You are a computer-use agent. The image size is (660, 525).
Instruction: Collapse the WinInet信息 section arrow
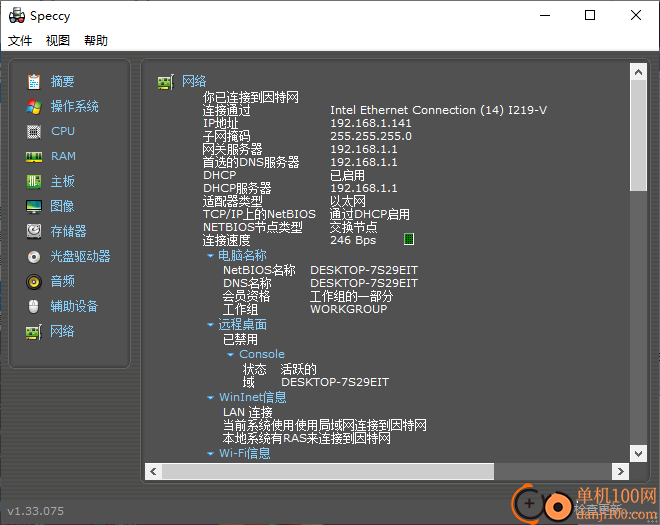210,397
